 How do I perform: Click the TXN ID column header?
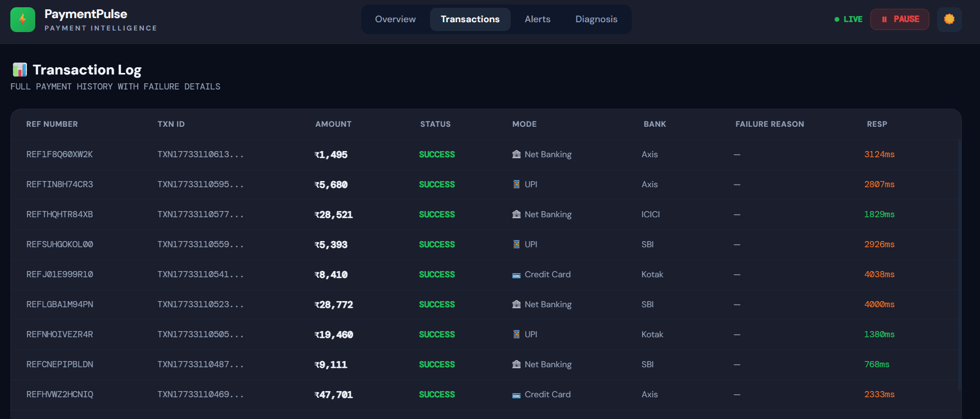171,124
